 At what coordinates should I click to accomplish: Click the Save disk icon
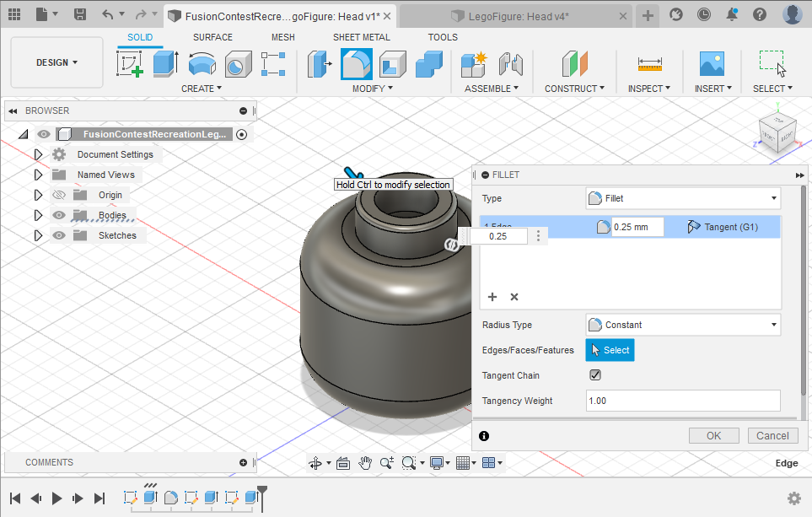click(80, 14)
